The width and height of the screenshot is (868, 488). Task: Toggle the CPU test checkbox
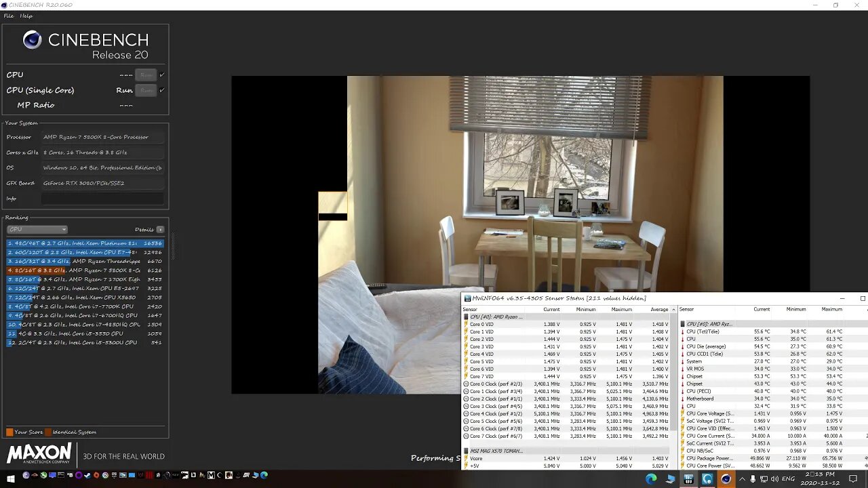point(162,75)
